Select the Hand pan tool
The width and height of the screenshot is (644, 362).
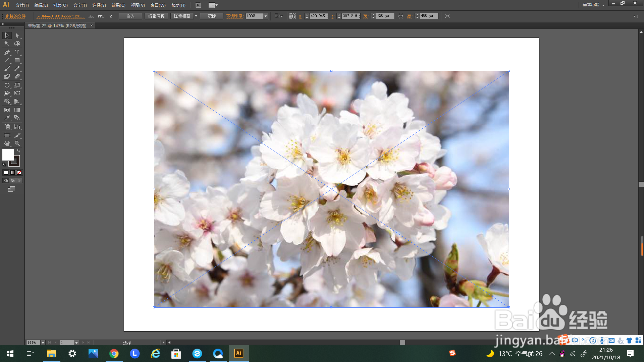[7, 143]
